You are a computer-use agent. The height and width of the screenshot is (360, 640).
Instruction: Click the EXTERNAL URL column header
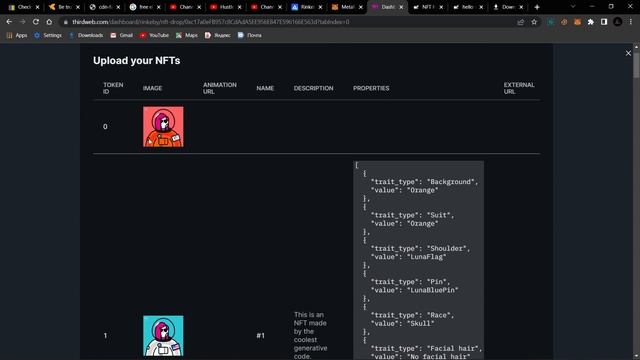point(519,88)
